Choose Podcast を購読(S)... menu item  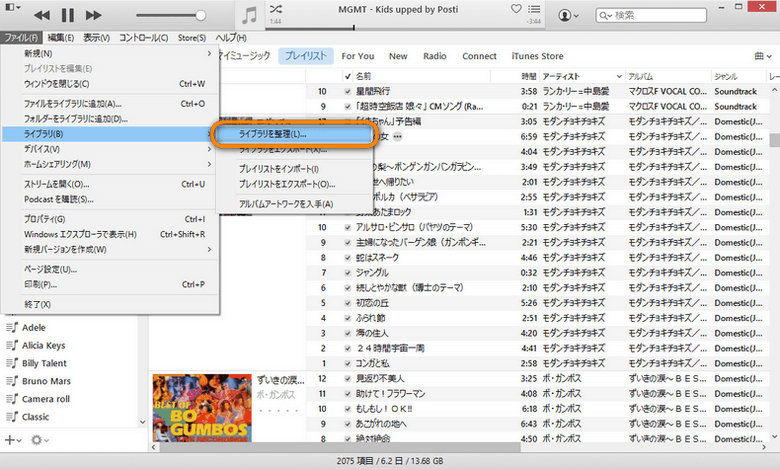110,199
